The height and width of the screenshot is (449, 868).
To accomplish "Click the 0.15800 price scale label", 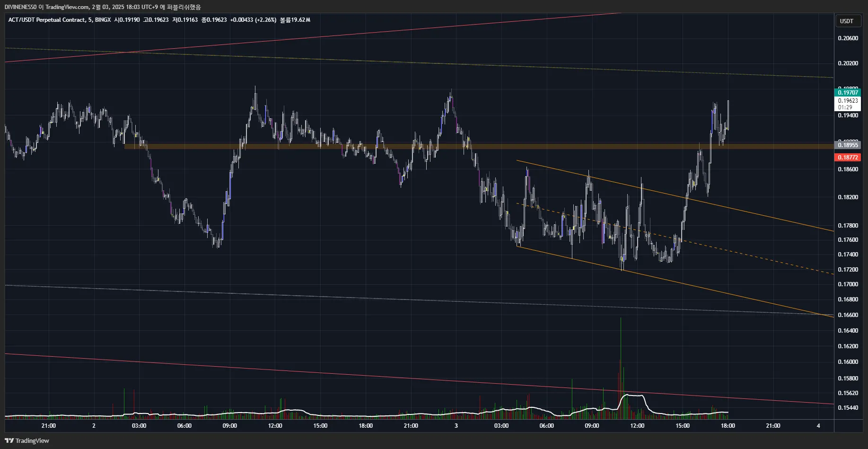I will 848,379.
